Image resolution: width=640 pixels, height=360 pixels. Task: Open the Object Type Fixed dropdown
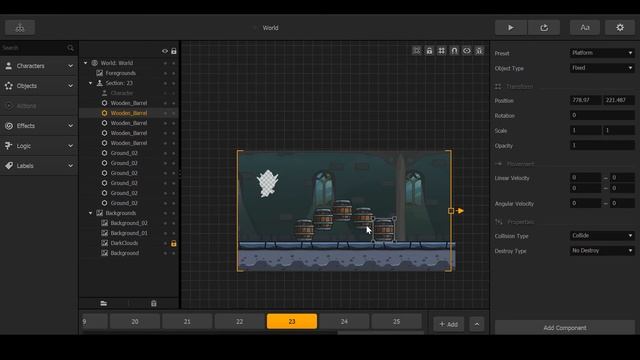click(x=602, y=68)
